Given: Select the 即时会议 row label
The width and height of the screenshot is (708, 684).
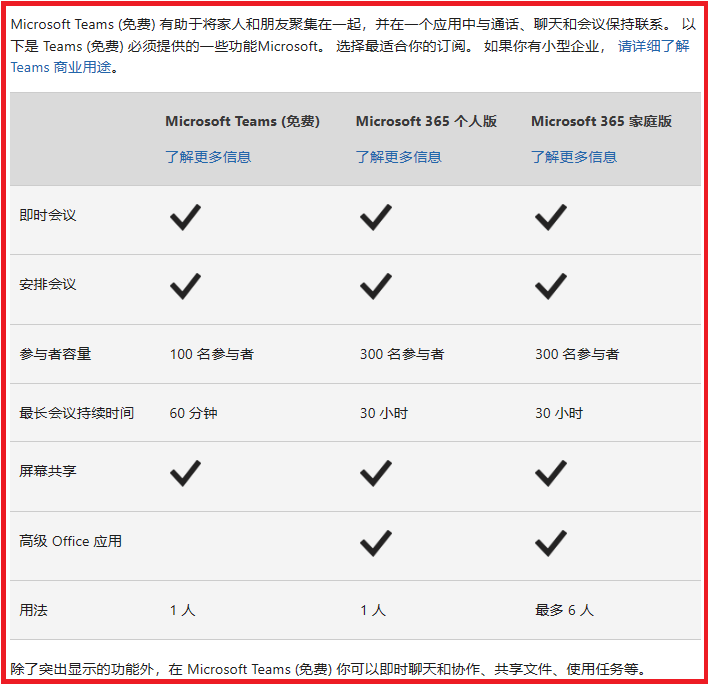Looking at the screenshot, I should click(48, 215).
